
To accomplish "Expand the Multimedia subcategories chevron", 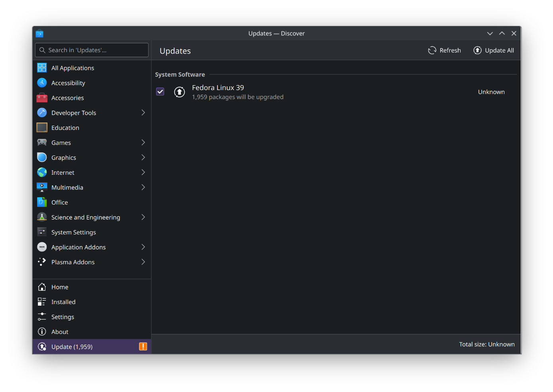I will (x=143, y=187).
